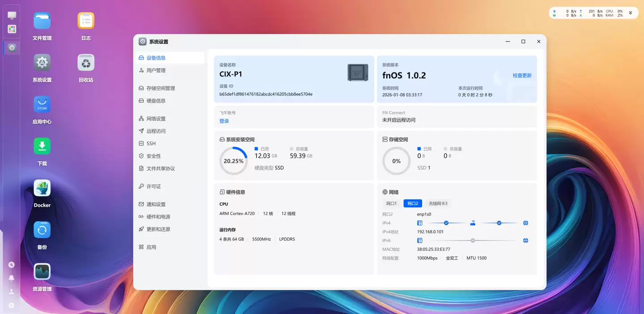
Task: Select the 无线网卡3 tab
Action: (438, 203)
